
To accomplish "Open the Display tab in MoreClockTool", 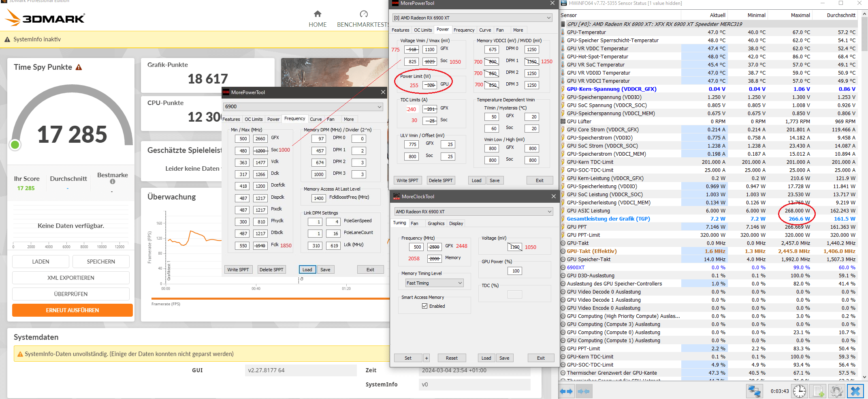I will click(x=456, y=223).
